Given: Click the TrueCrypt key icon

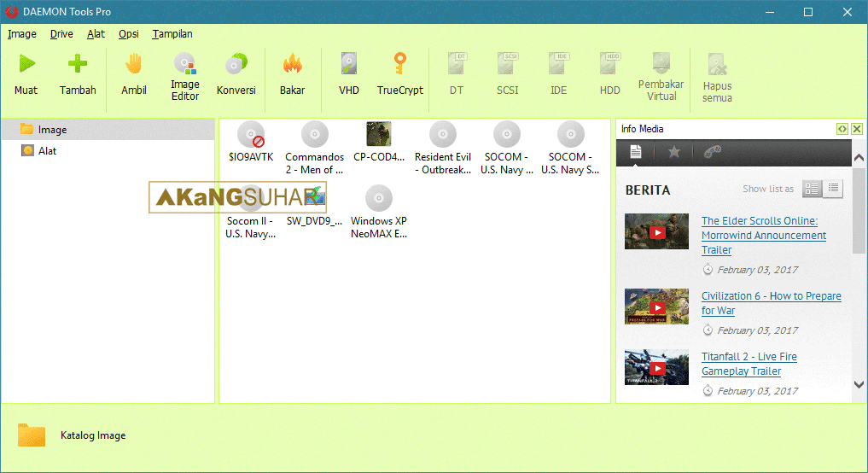Looking at the screenshot, I should click(x=399, y=64).
